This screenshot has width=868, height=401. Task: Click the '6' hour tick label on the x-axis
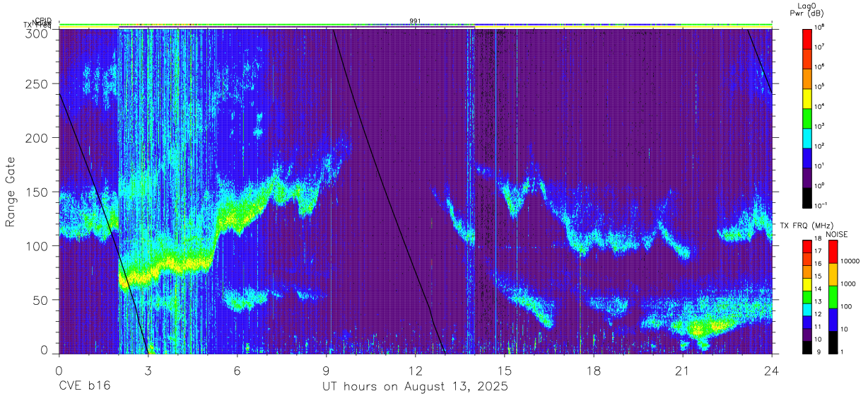(x=237, y=370)
